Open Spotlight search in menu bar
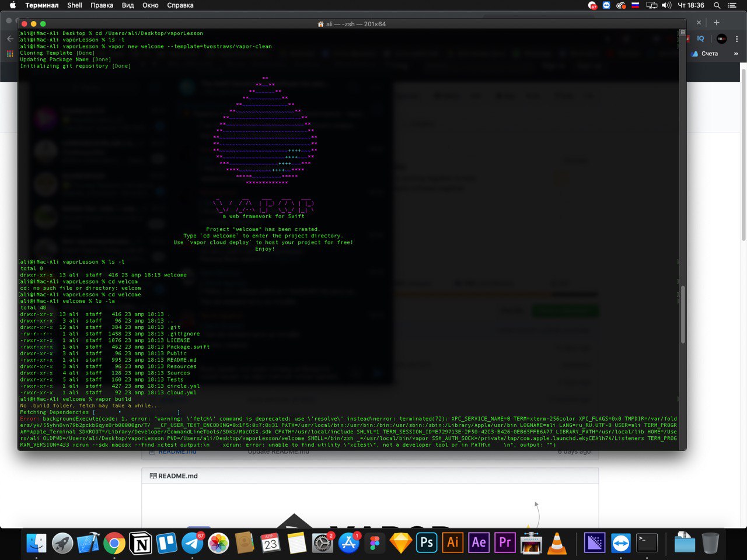 click(x=717, y=5)
